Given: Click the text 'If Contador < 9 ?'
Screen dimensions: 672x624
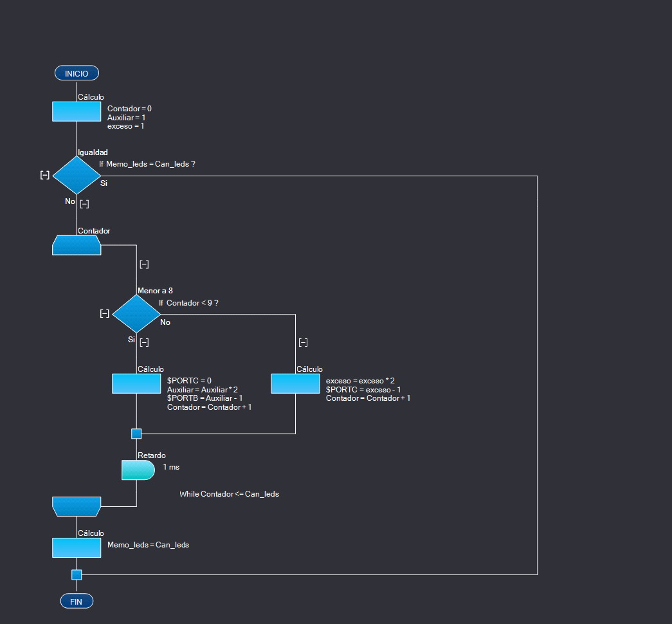Looking at the screenshot, I should tap(188, 303).
